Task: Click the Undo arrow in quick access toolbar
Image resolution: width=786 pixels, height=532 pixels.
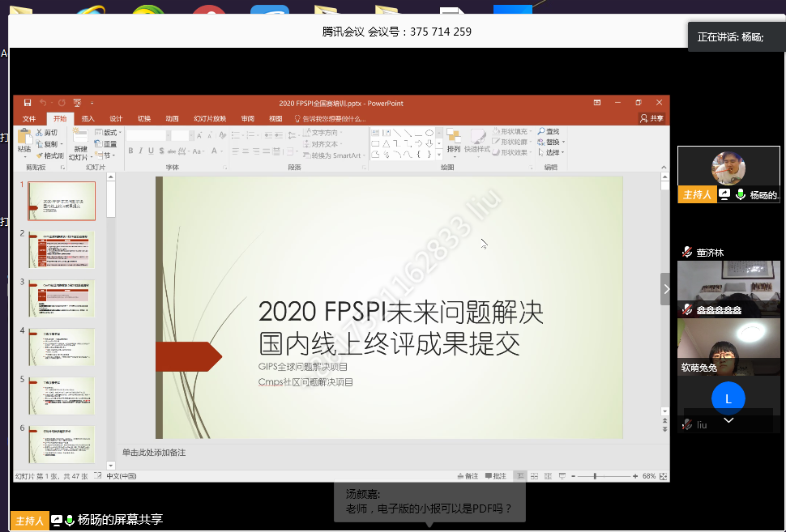Action: 43,103
